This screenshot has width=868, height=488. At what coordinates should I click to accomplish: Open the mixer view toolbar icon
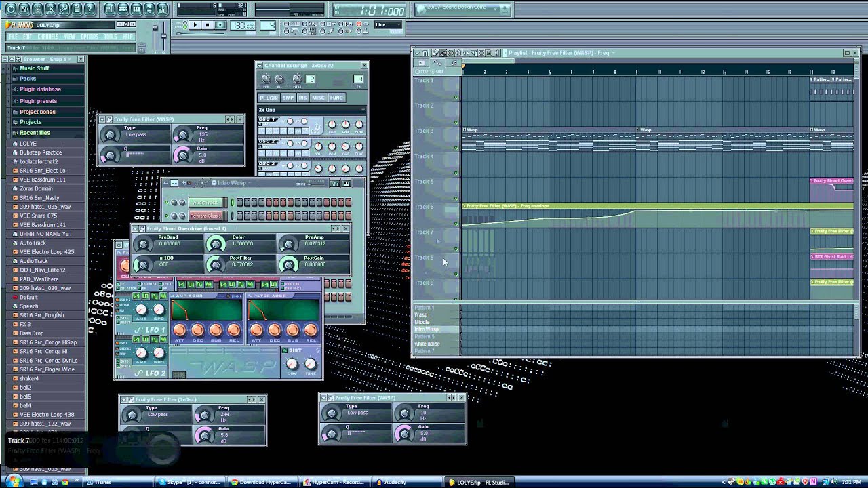coord(162,9)
